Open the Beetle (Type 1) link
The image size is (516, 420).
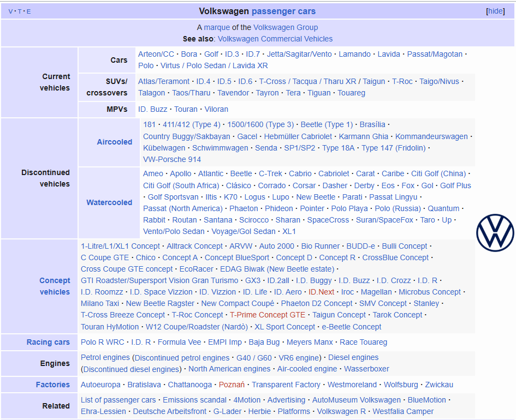327,124
